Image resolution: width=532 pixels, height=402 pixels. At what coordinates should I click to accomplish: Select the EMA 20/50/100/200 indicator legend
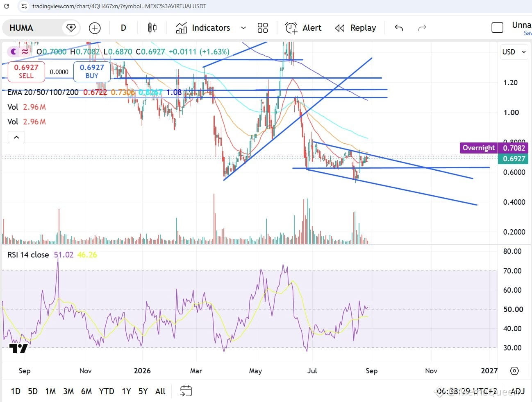point(43,92)
